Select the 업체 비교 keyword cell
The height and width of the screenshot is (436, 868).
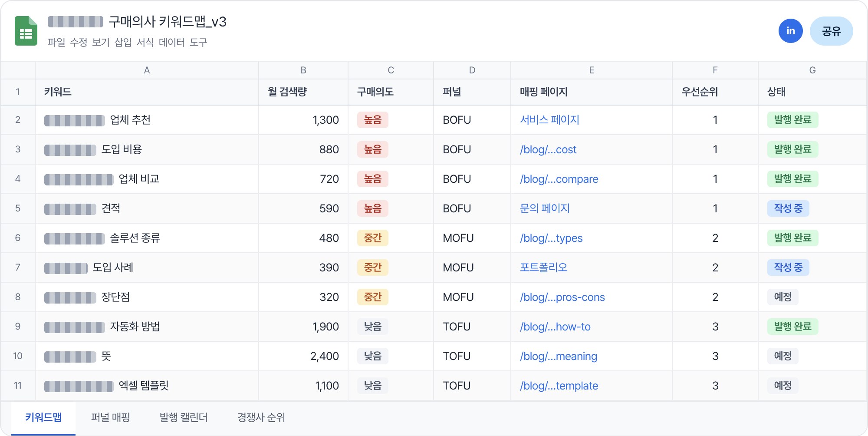(x=147, y=179)
